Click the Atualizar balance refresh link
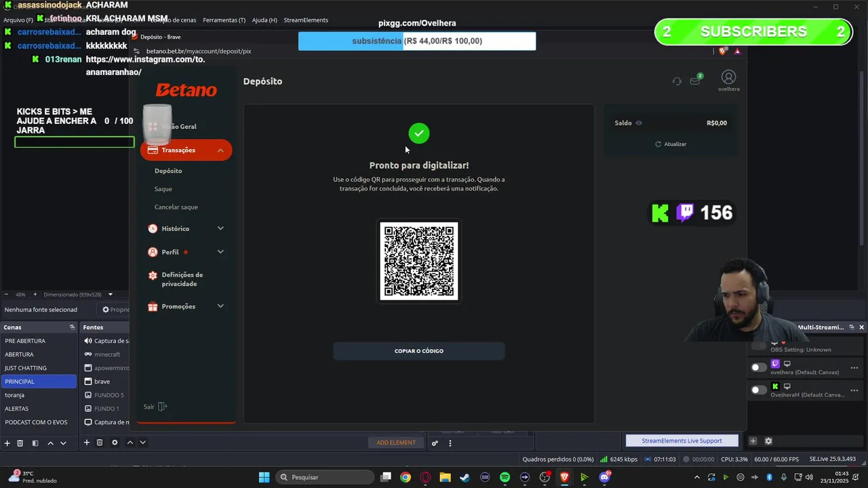The width and height of the screenshot is (868, 488). (671, 144)
